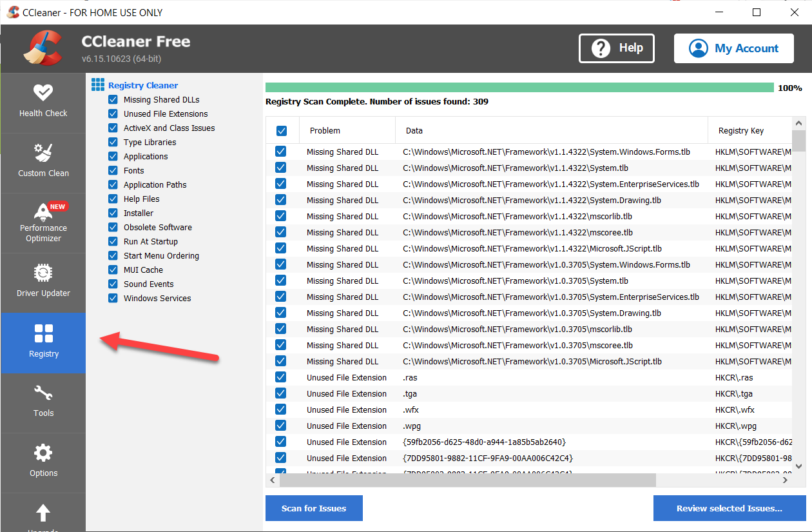The width and height of the screenshot is (812, 532).
Task: Toggle Type Libraries checkbox
Action: [113, 142]
